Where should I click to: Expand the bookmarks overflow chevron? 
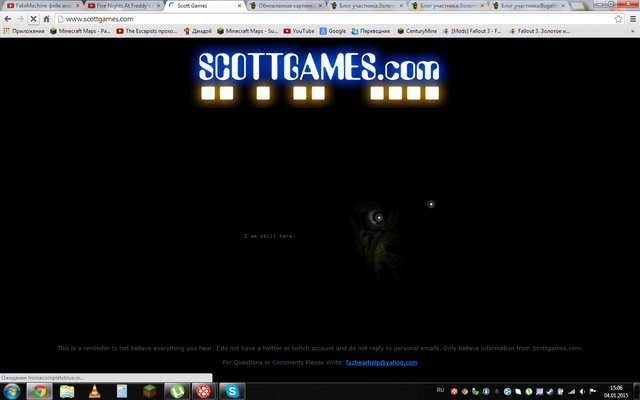pyautogui.click(x=633, y=31)
